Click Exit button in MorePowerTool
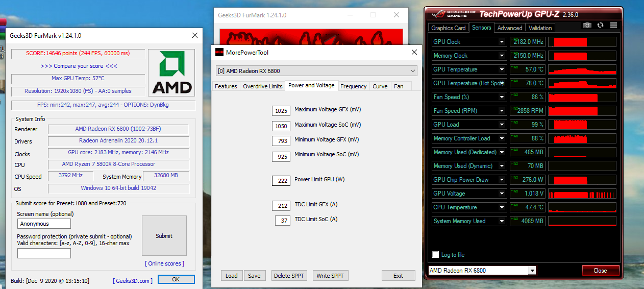Viewport: 644px width, 289px height. (398, 276)
